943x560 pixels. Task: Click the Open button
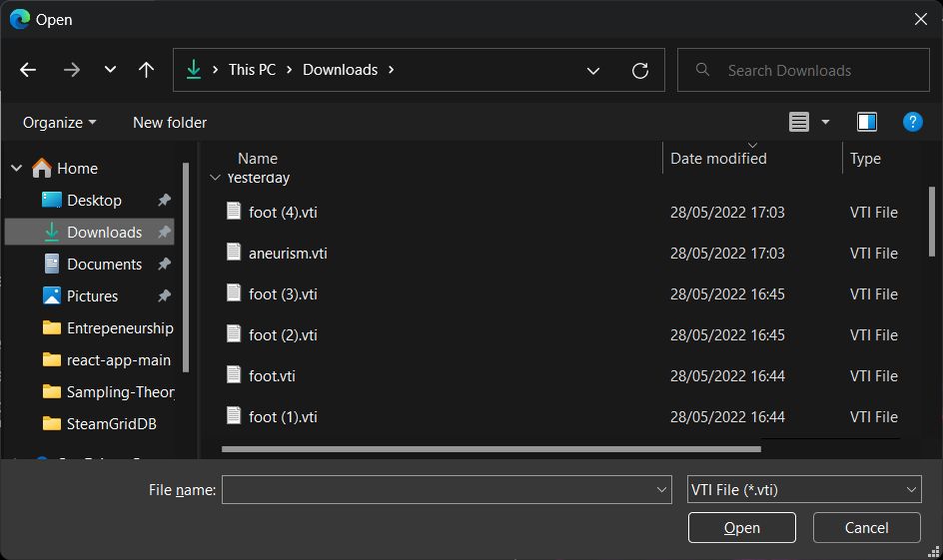742,527
